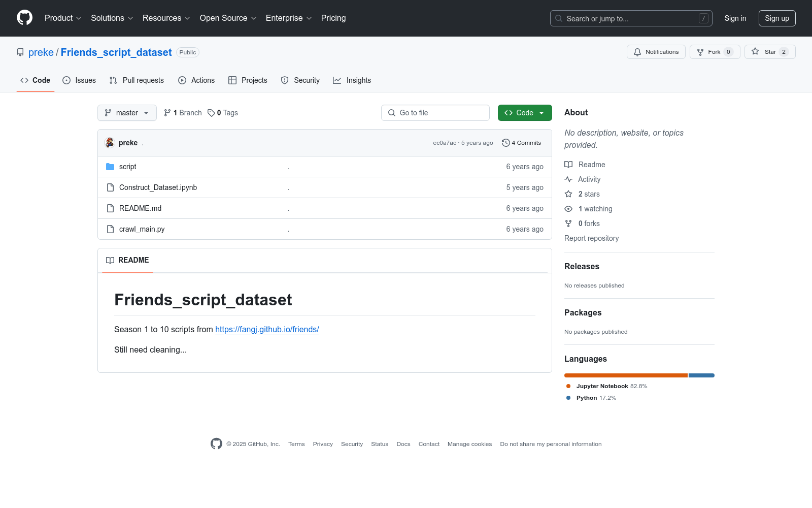Image resolution: width=812 pixels, height=508 pixels.
Task: Click the orange Jupyter Notebook language bar
Action: coord(626,375)
